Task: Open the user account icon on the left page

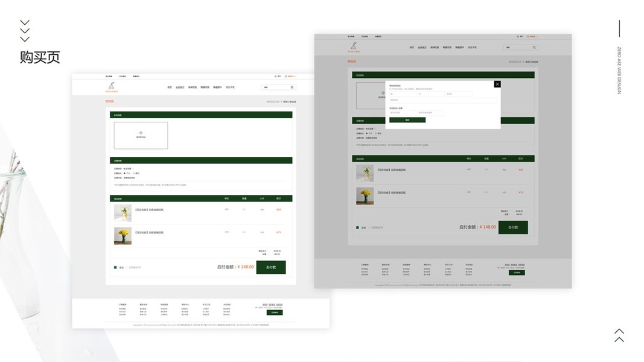Action: [276, 77]
